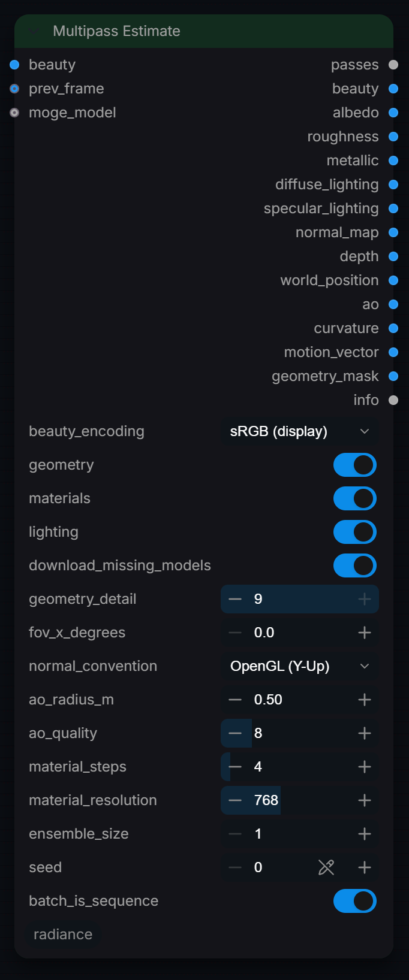
Task: Turn off the materials switch
Action: (x=355, y=498)
